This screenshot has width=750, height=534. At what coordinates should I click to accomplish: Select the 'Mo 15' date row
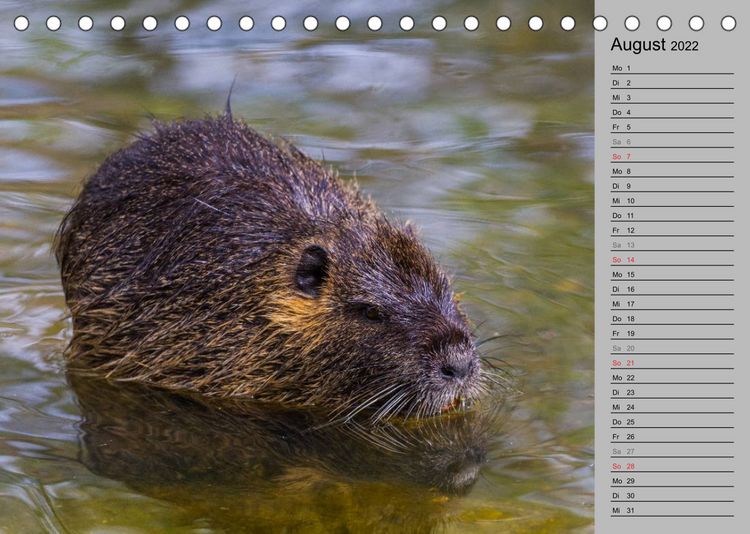(672, 275)
